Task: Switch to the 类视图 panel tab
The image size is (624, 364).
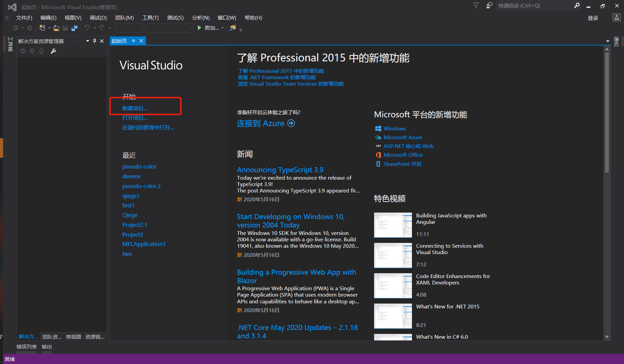Action: (x=73, y=337)
